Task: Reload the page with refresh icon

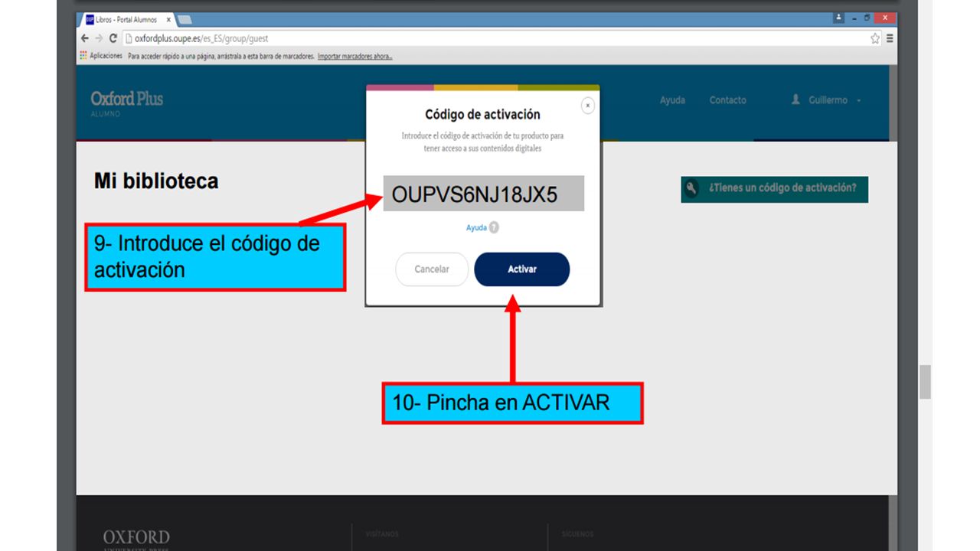Action: point(113,38)
